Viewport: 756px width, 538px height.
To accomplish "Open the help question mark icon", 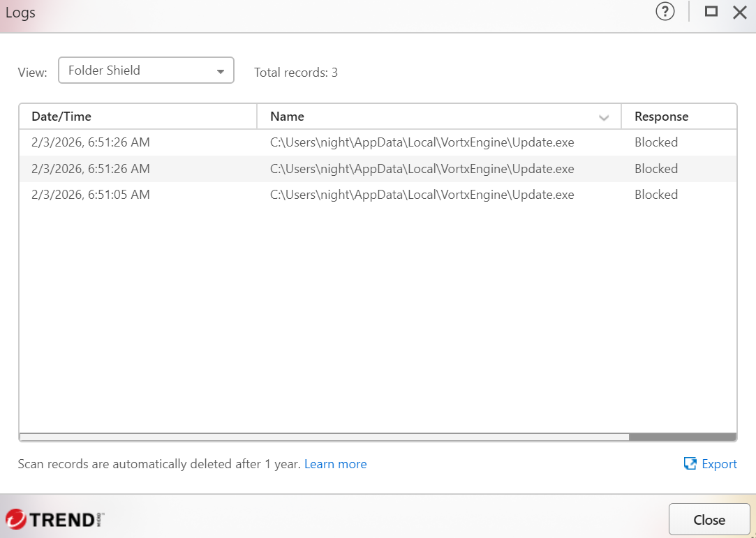I will 665,12.
